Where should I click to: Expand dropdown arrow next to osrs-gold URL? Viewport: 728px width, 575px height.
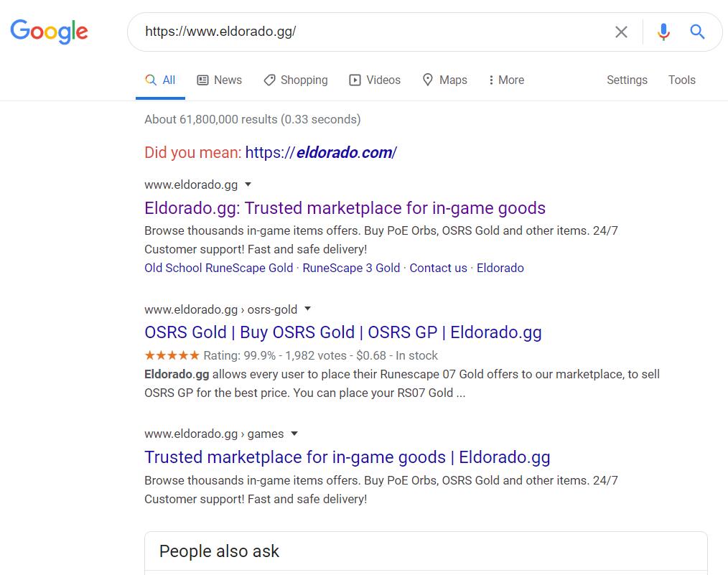coord(307,309)
